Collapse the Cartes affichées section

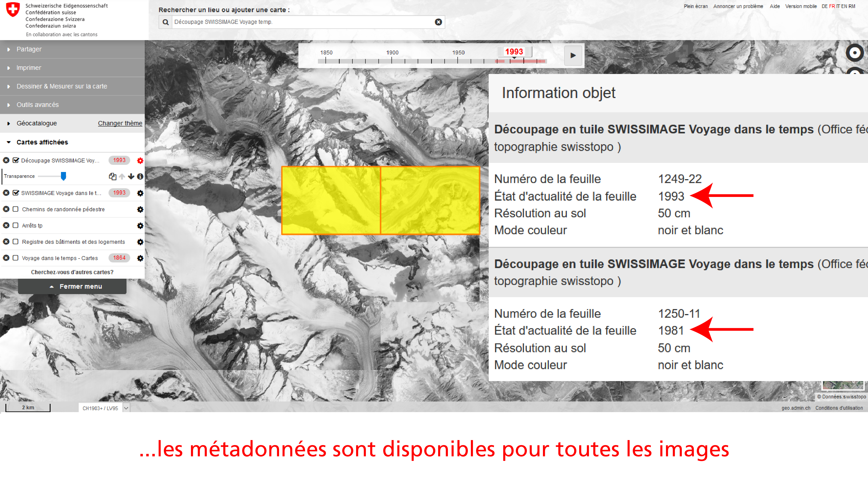point(42,142)
